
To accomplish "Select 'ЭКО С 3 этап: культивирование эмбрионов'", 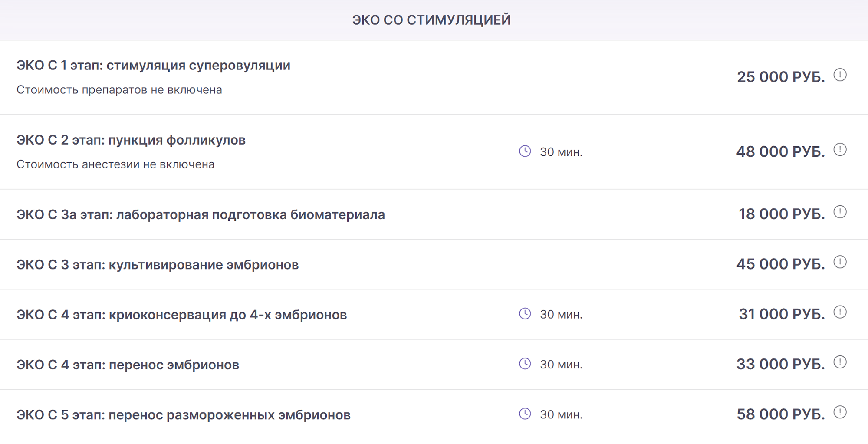I will [x=158, y=265].
